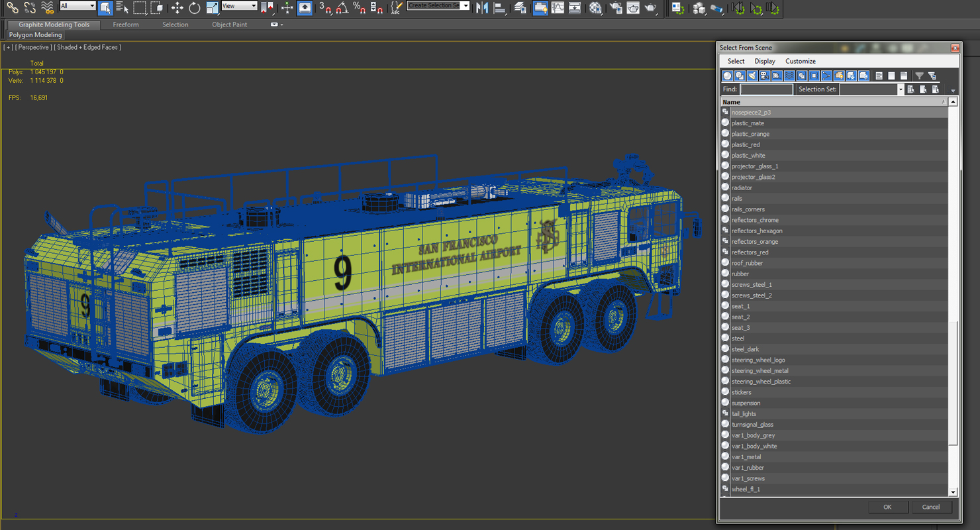Open the Schematic View icon
980x530 pixels.
coord(575,8)
